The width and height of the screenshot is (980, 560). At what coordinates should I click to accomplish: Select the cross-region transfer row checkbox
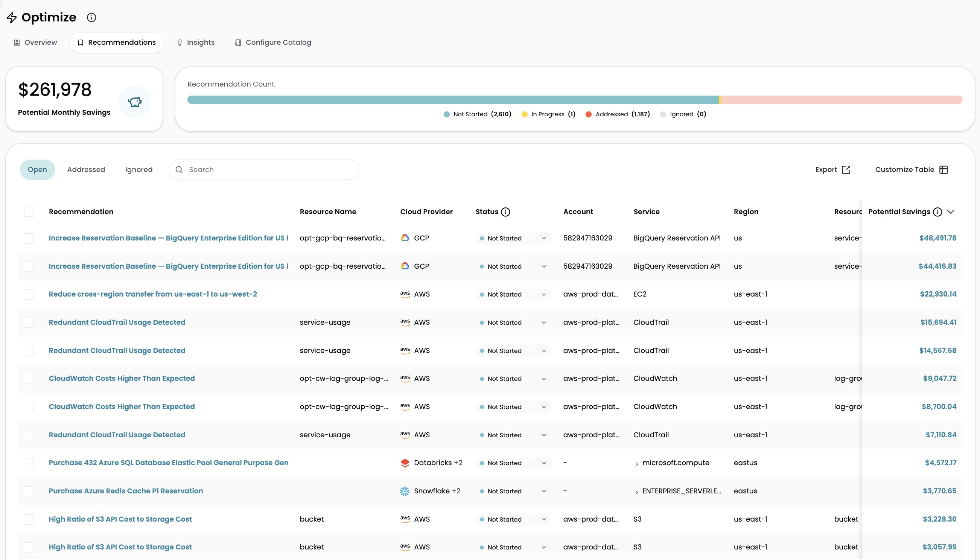click(x=29, y=295)
